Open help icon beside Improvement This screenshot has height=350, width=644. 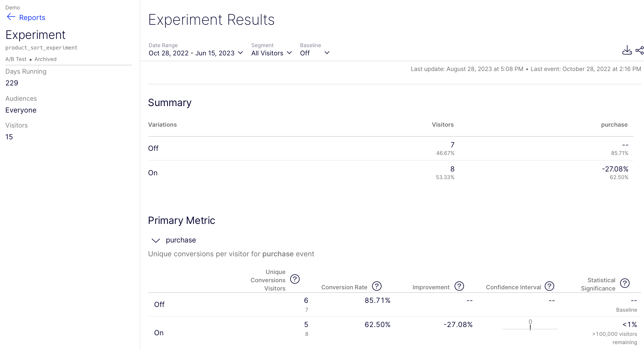[x=459, y=286]
